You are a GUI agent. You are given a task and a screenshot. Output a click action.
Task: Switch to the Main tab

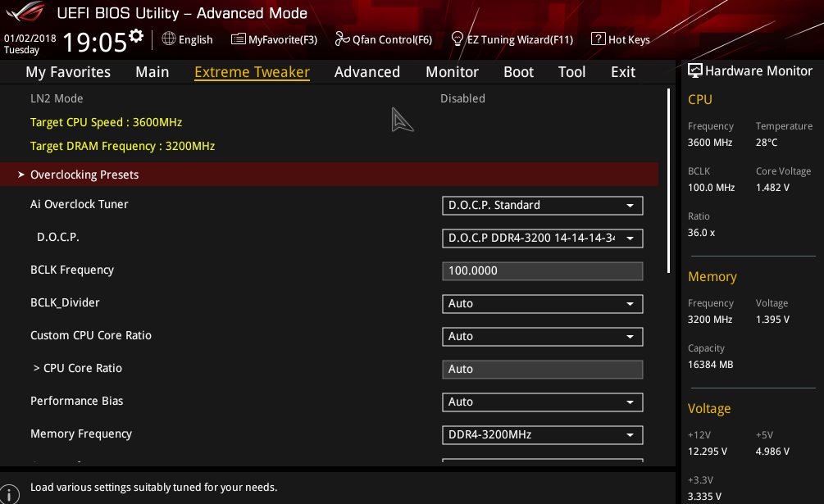coord(153,72)
